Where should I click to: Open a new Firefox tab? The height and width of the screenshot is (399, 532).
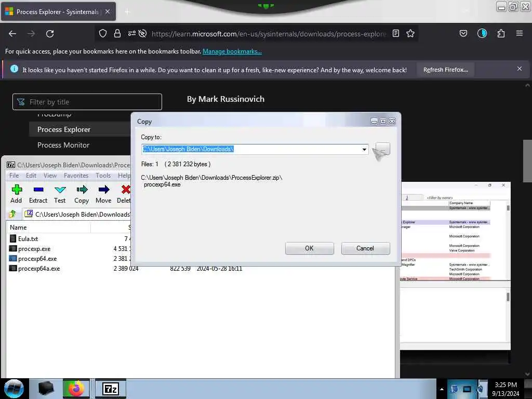coord(127,12)
